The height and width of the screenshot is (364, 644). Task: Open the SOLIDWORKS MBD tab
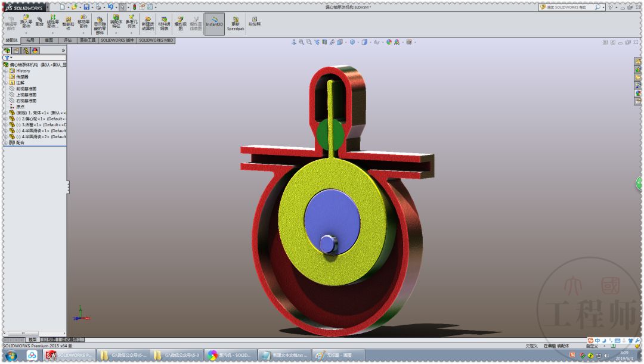point(156,41)
